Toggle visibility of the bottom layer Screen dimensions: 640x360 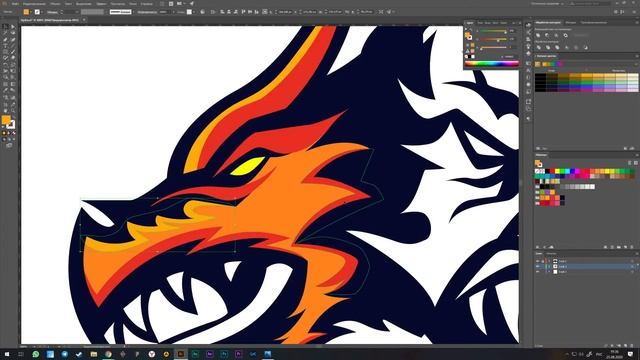click(538, 271)
